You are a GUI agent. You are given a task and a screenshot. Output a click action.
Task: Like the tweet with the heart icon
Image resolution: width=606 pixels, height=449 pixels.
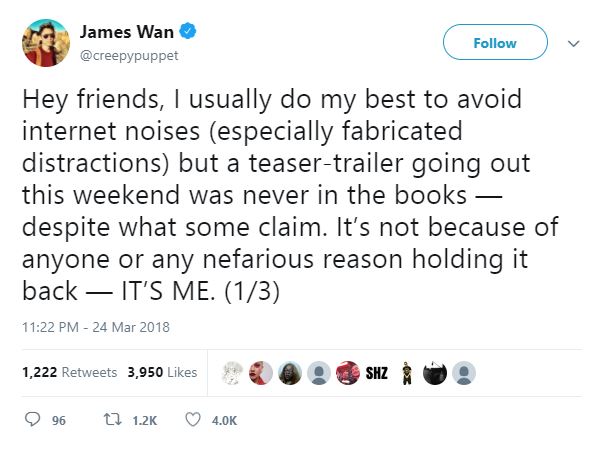pos(192,419)
